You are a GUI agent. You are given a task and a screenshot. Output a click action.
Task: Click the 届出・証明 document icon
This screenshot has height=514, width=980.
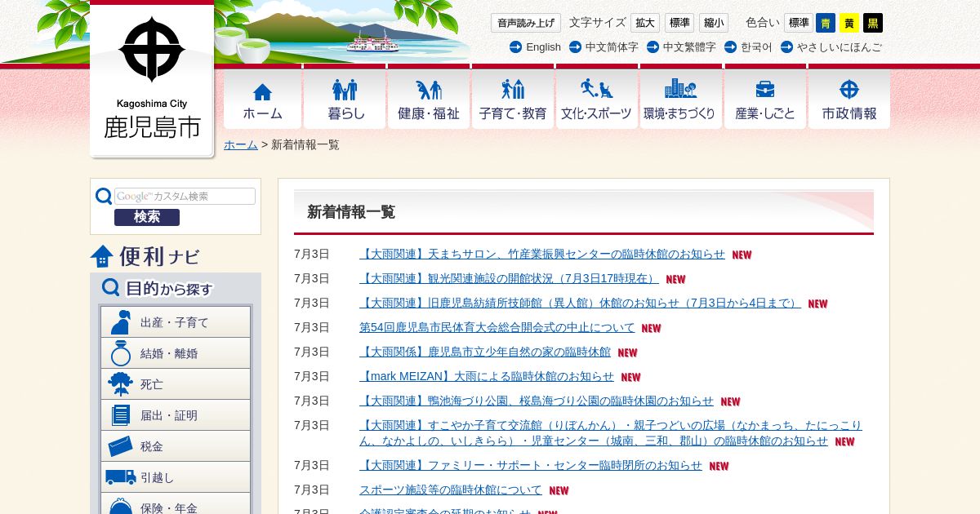tap(121, 415)
